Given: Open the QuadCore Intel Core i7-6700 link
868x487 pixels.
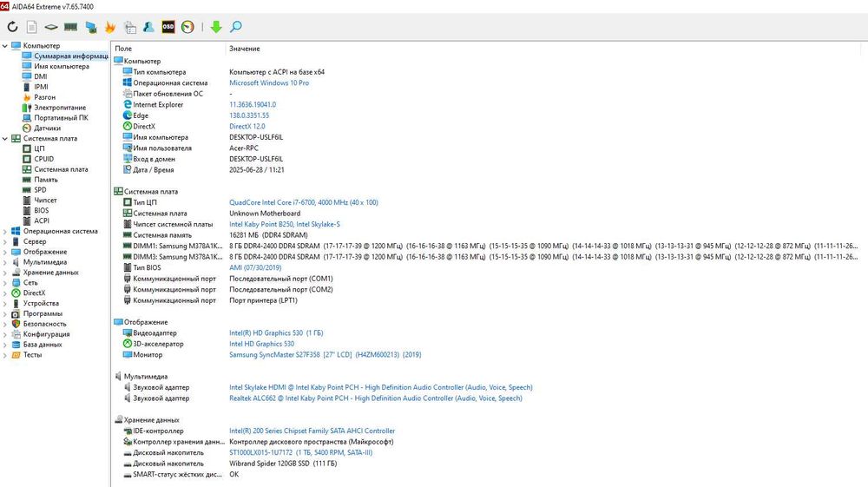Looking at the screenshot, I should pyautogui.click(x=303, y=202).
